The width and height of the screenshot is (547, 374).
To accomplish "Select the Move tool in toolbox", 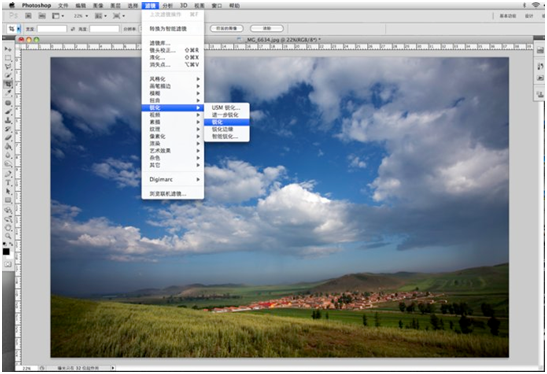I will (x=8, y=49).
